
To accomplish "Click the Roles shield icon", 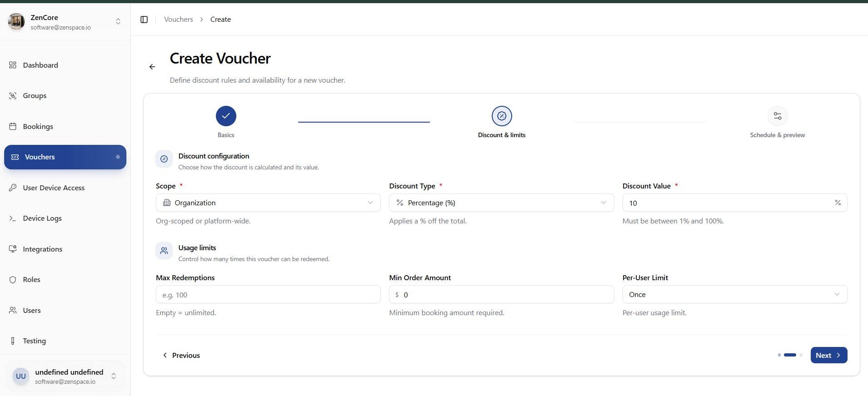I will 13,280.
